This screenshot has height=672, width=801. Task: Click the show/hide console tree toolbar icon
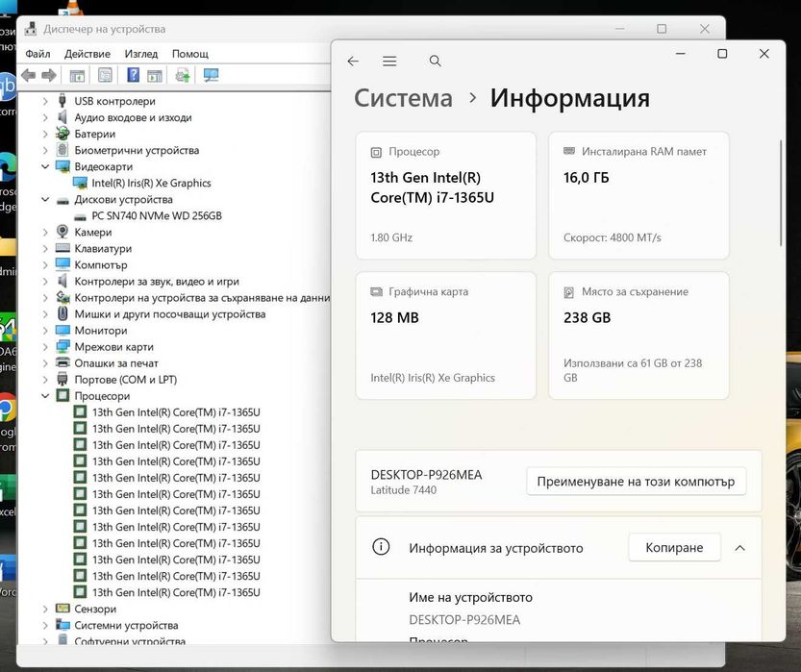(x=77, y=76)
